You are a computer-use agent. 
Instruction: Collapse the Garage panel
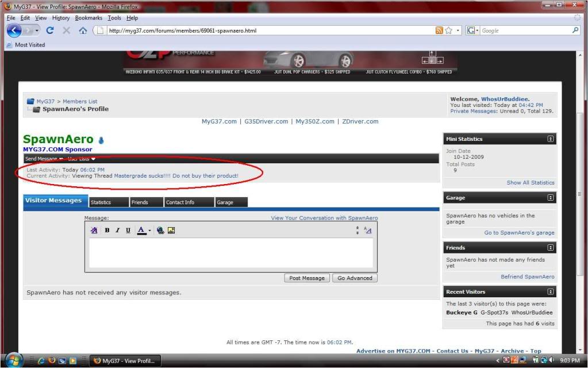click(550, 197)
